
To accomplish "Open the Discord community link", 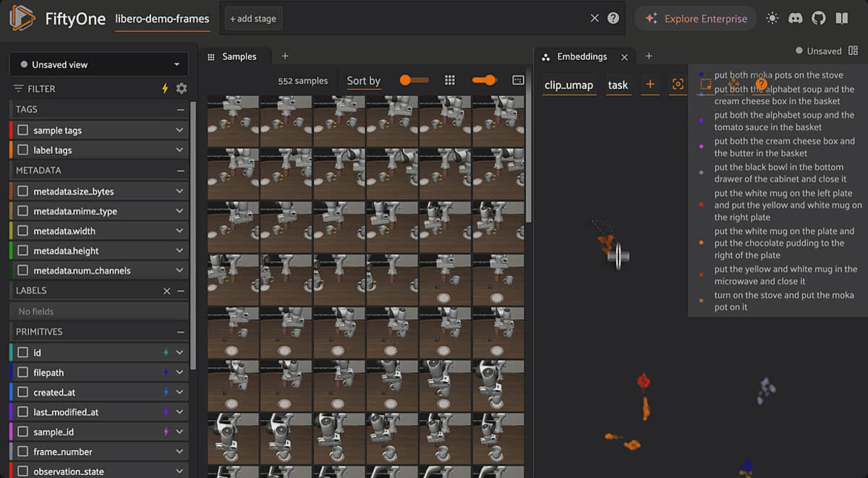I will tap(796, 19).
